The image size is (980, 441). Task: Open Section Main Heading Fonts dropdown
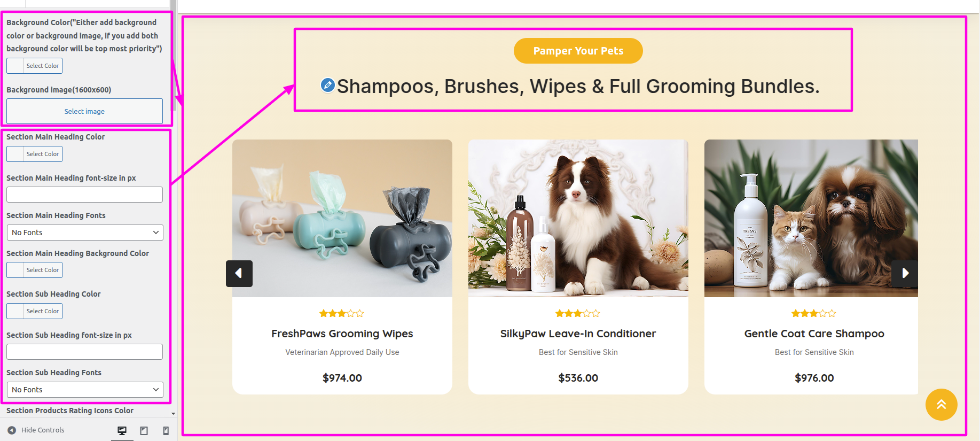[x=85, y=233]
